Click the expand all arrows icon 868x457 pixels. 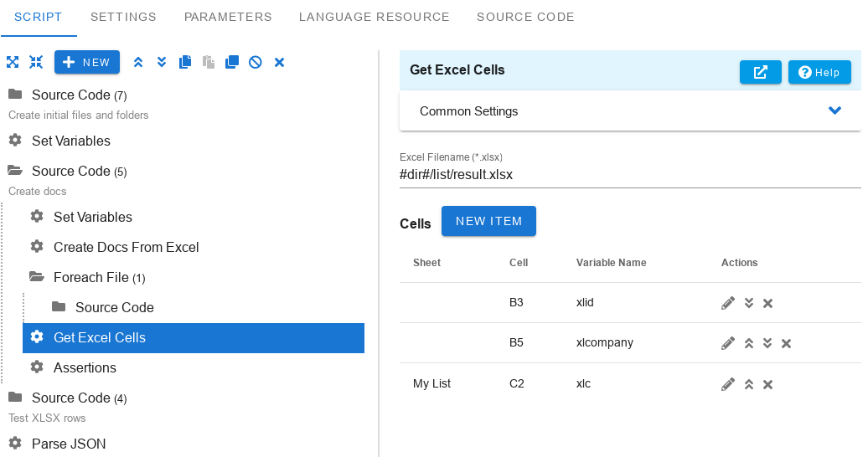pos(13,62)
